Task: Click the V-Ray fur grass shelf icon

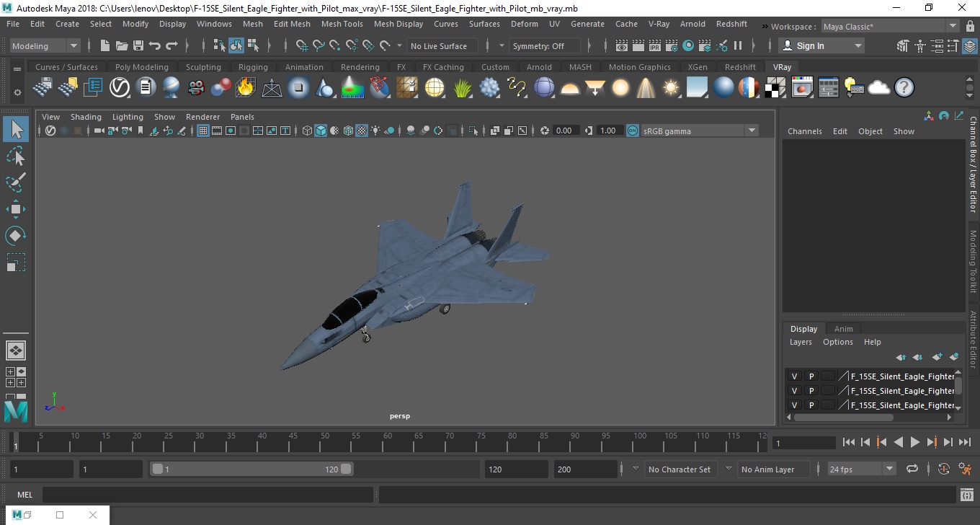Action: 462,88
